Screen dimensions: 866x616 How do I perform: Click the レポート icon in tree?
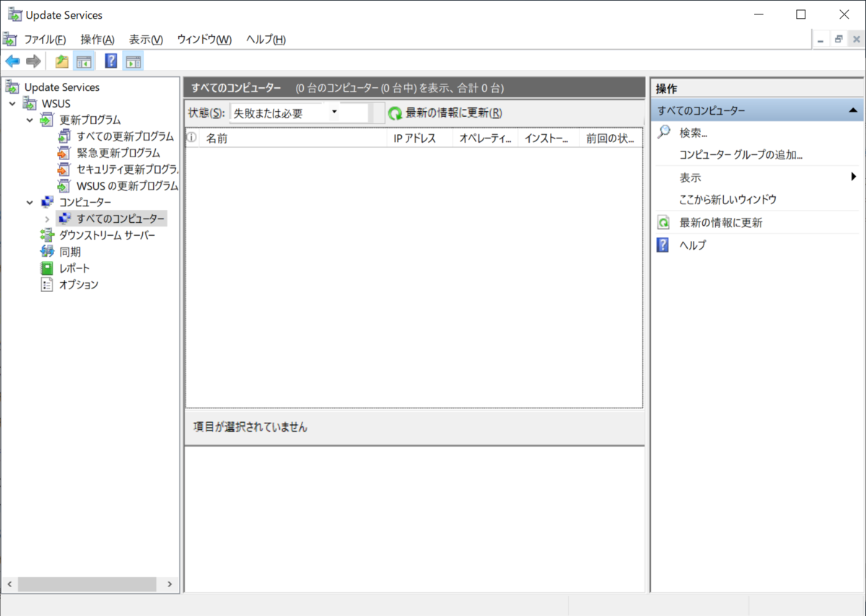pyautogui.click(x=47, y=268)
